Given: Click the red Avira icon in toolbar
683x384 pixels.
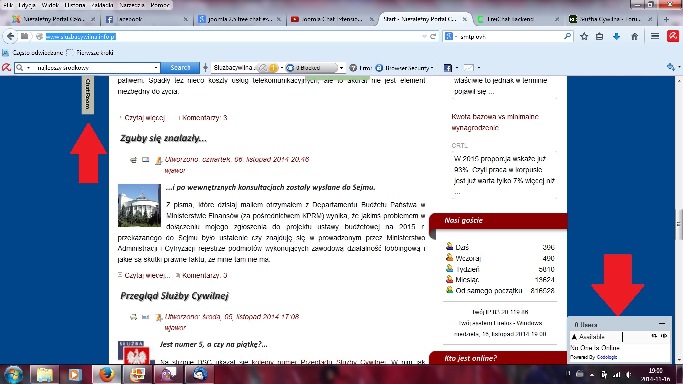Looking at the screenshot, I should pos(673,37).
